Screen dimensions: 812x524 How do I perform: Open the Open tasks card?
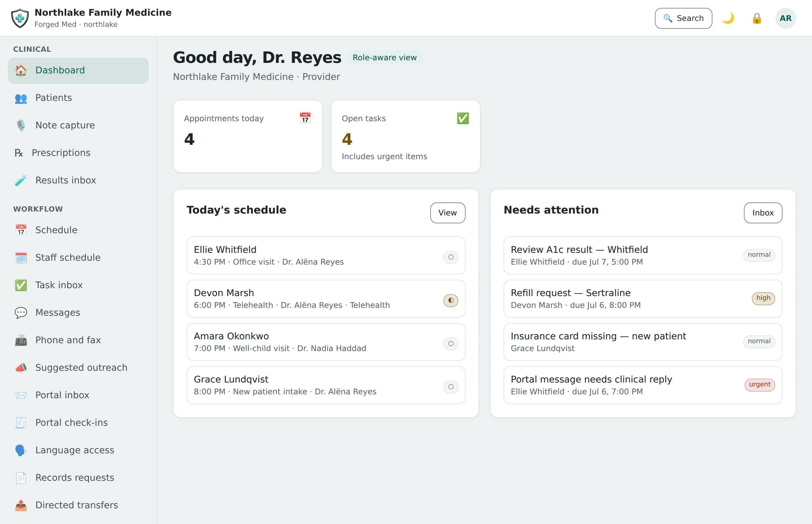405,136
